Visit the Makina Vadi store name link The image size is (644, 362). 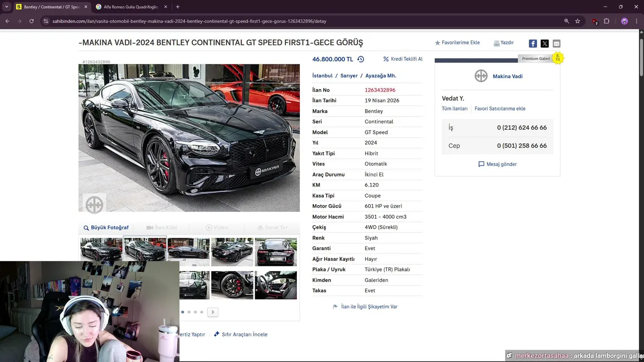tap(508, 76)
